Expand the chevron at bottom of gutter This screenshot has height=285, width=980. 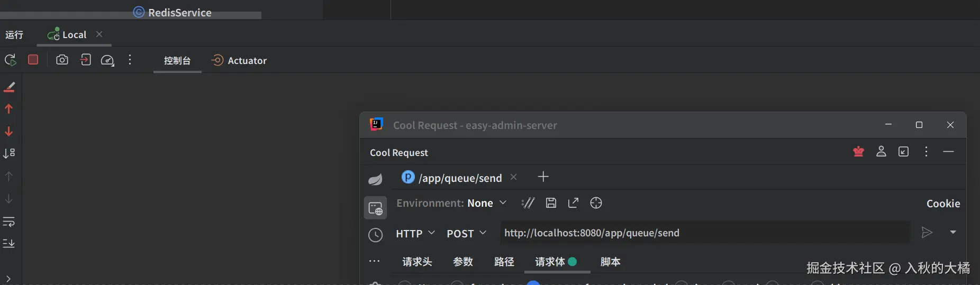[x=8, y=279]
